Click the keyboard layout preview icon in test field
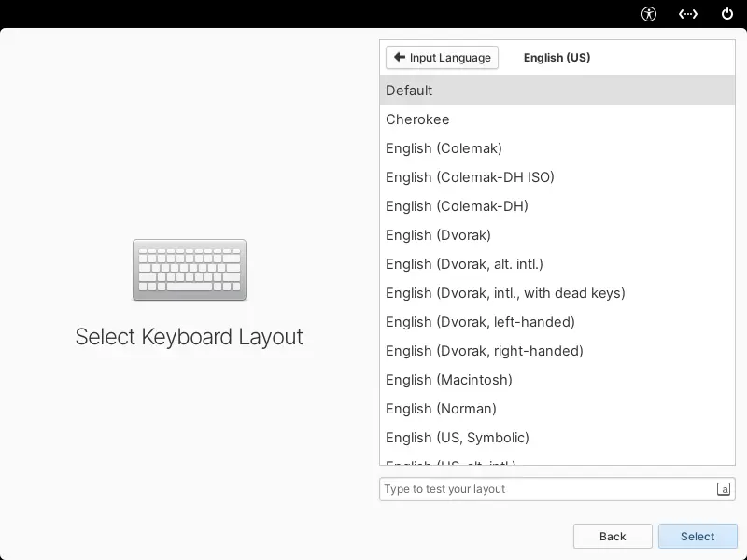Screen dimensions: 747x560 click(724, 489)
